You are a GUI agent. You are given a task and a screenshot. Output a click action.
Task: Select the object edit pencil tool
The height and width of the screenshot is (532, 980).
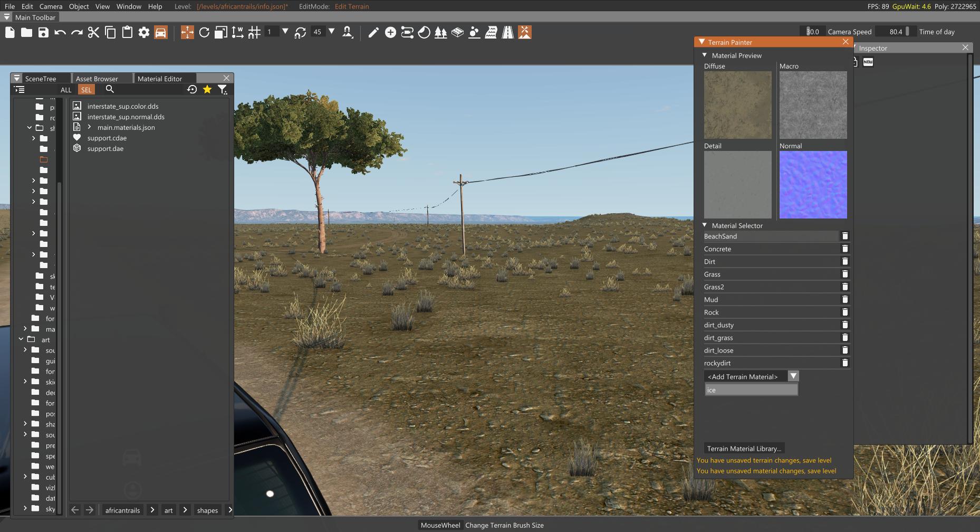pos(373,32)
